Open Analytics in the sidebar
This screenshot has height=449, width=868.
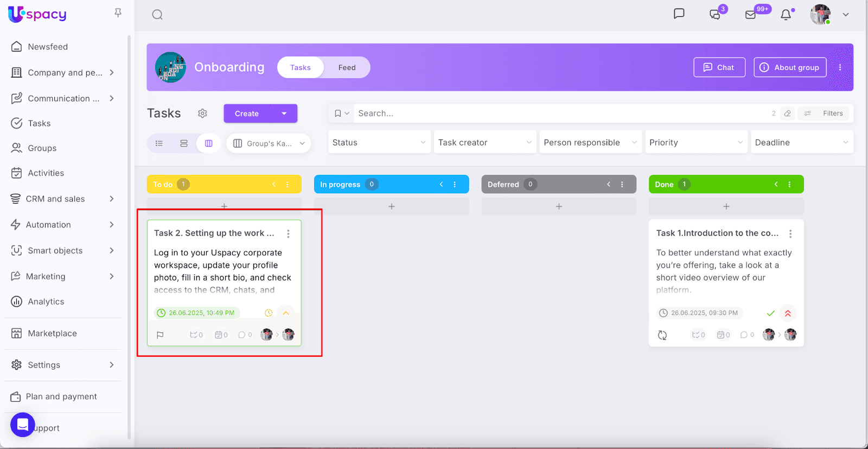click(x=46, y=301)
